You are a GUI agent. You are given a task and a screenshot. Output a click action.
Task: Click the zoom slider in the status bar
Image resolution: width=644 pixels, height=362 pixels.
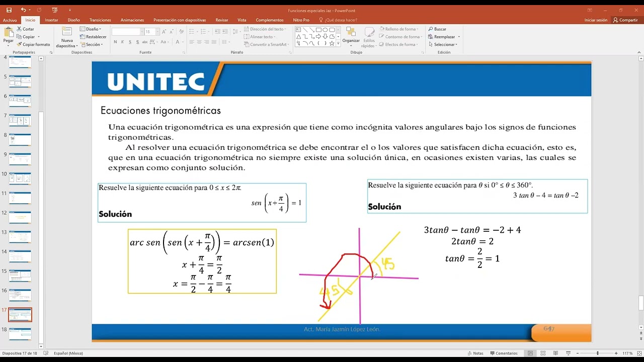(597, 353)
